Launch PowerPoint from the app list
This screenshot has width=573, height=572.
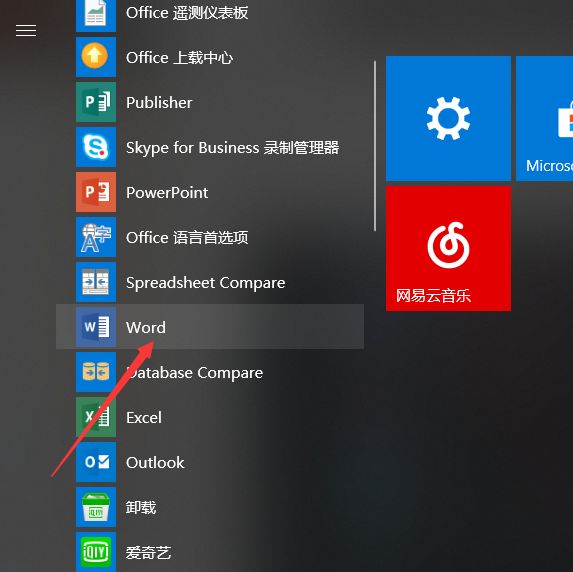point(167,193)
